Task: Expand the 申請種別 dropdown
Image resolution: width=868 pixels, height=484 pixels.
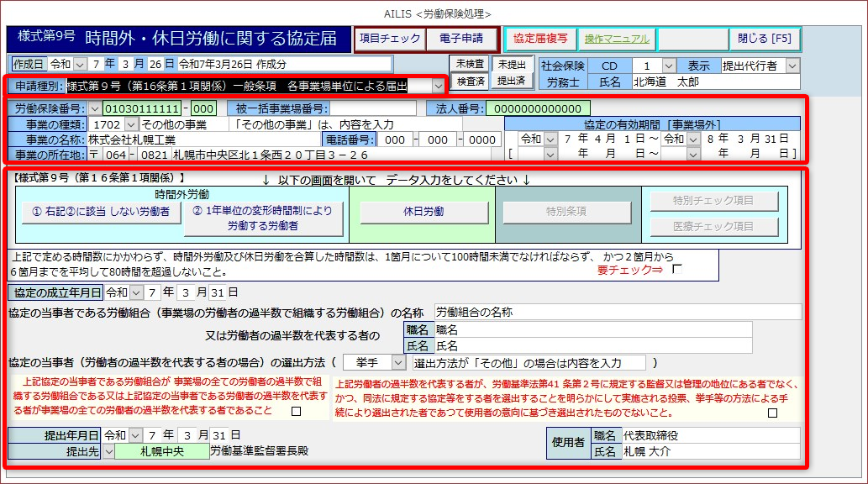Action: [x=438, y=86]
